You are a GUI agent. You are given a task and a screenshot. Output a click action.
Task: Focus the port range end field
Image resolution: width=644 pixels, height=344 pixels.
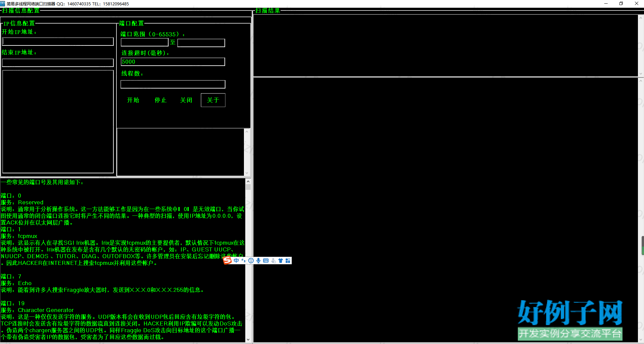[201, 43]
